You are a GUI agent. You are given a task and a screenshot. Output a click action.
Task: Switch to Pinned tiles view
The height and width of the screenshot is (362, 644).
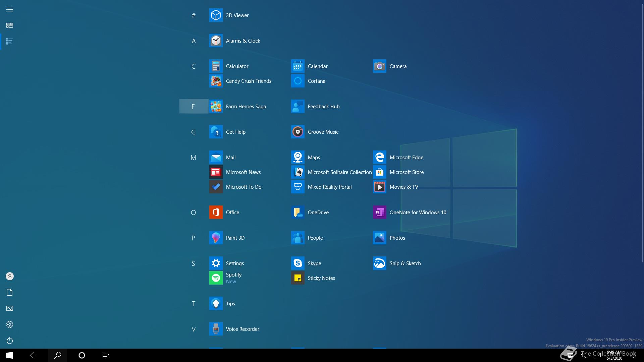pos(10,25)
